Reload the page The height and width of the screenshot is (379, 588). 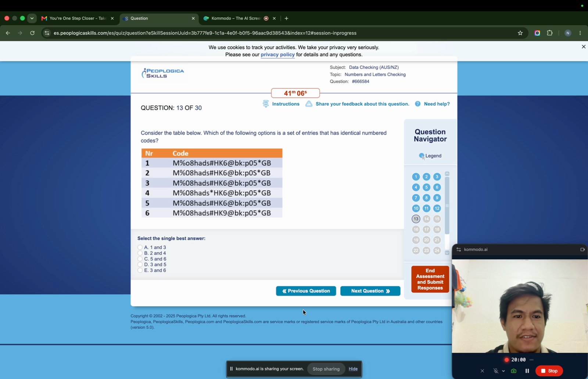(32, 33)
